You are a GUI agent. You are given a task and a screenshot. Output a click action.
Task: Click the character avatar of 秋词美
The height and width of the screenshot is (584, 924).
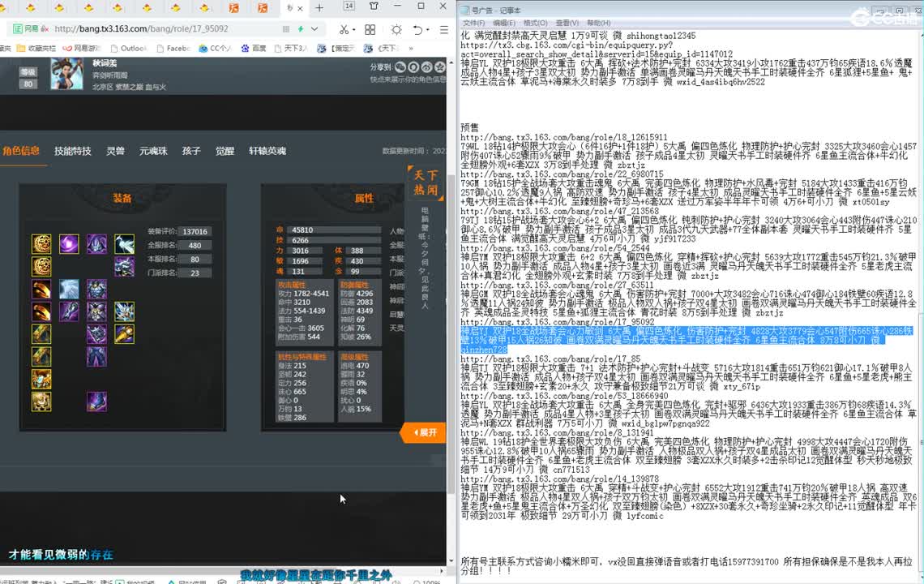(x=66, y=74)
